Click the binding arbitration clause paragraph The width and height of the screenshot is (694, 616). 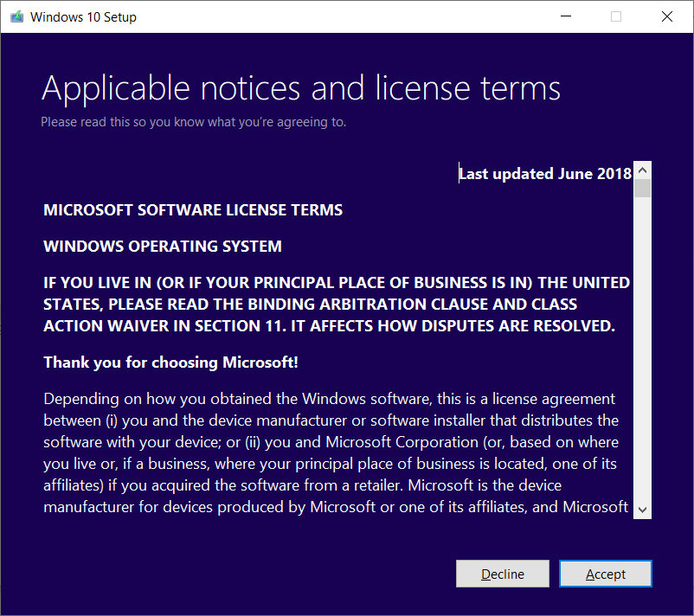pyautogui.click(x=337, y=304)
